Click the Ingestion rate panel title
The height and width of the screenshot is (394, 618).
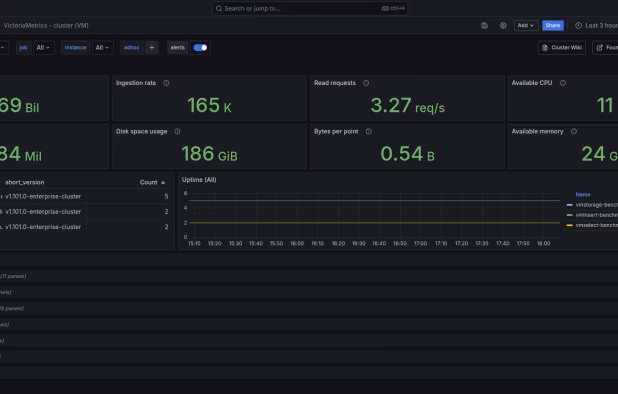coord(136,83)
